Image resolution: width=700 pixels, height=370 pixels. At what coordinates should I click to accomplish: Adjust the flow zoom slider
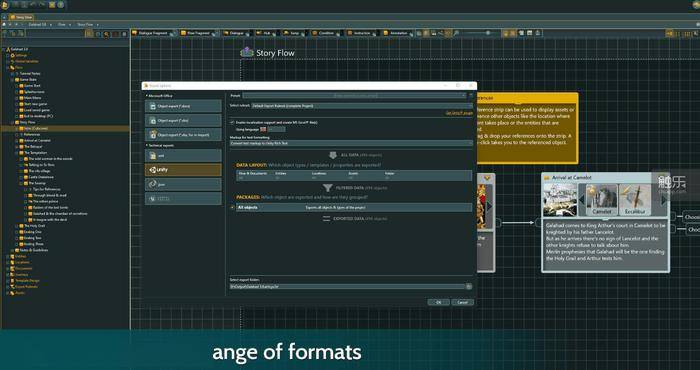pos(488,33)
